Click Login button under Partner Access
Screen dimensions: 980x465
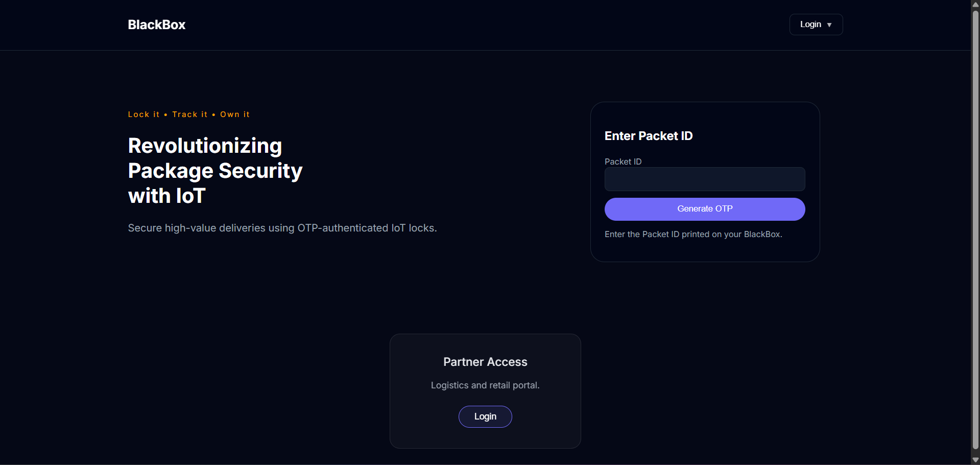point(485,416)
